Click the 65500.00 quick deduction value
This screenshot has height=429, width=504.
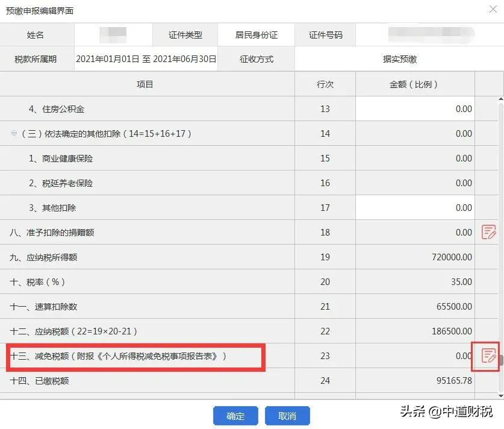(x=454, y=307)
